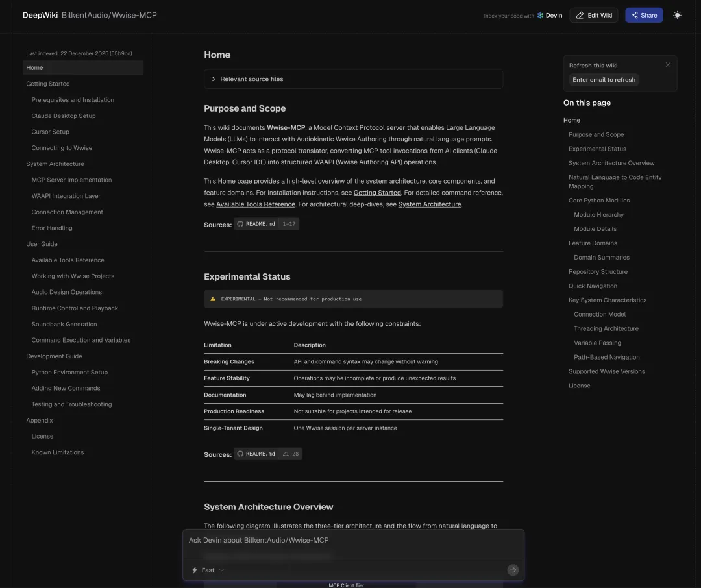Jump to Key System Characteristics in outline
Viewport: 701px width, 588px height.
pyautogui.click(x=607, y=300)
